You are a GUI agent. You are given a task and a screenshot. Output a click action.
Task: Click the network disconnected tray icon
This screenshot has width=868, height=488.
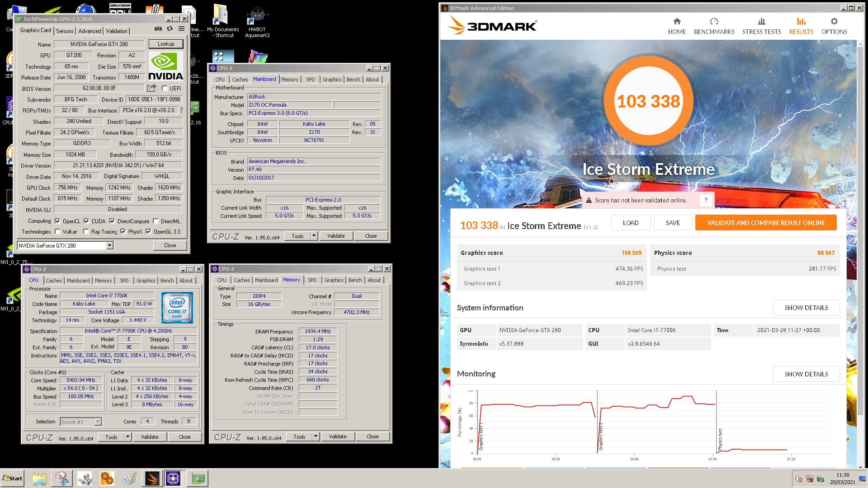pyautogui.click(x=810, y=479)
